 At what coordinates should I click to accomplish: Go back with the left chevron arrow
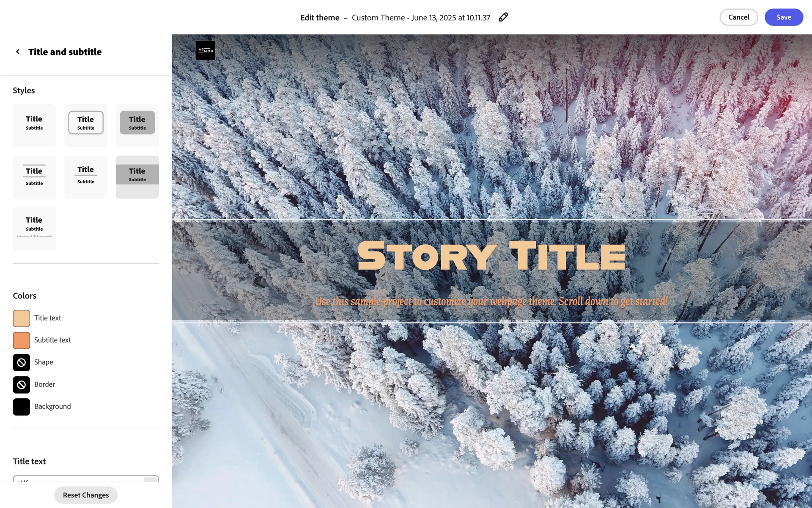coord(18,52)
